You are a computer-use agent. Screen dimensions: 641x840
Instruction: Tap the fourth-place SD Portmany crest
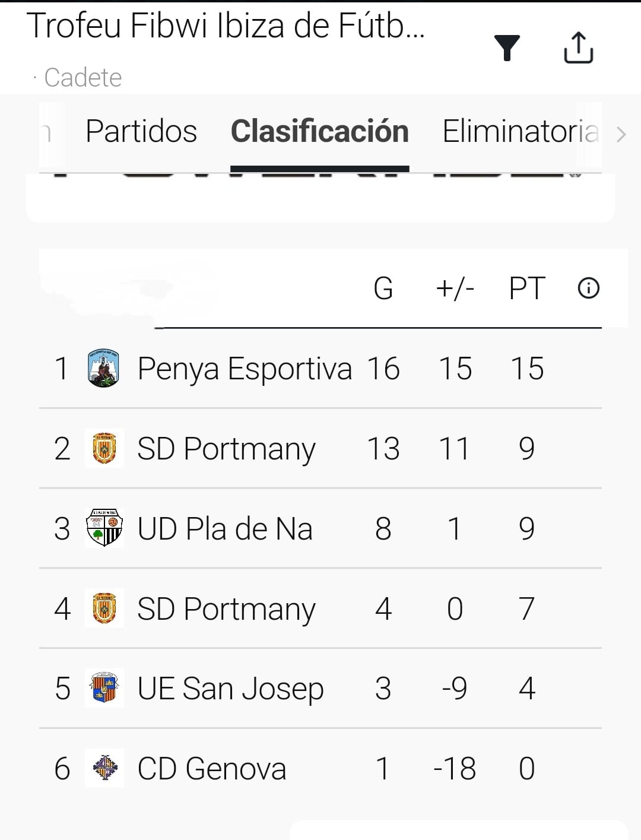point(104,608)
